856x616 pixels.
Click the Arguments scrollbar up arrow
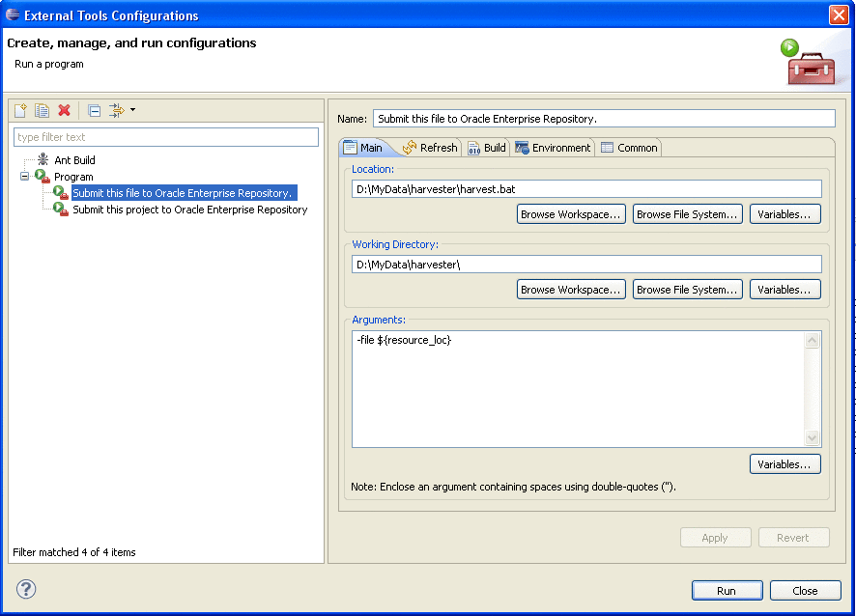[812, 341]
